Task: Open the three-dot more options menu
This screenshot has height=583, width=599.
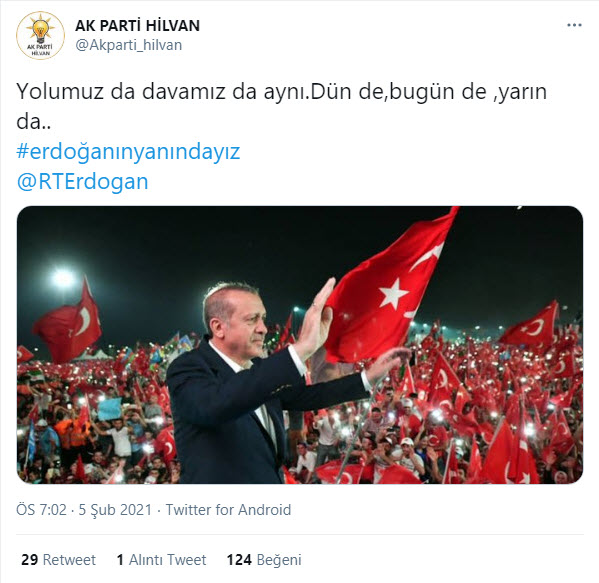Action: [574, 25]
